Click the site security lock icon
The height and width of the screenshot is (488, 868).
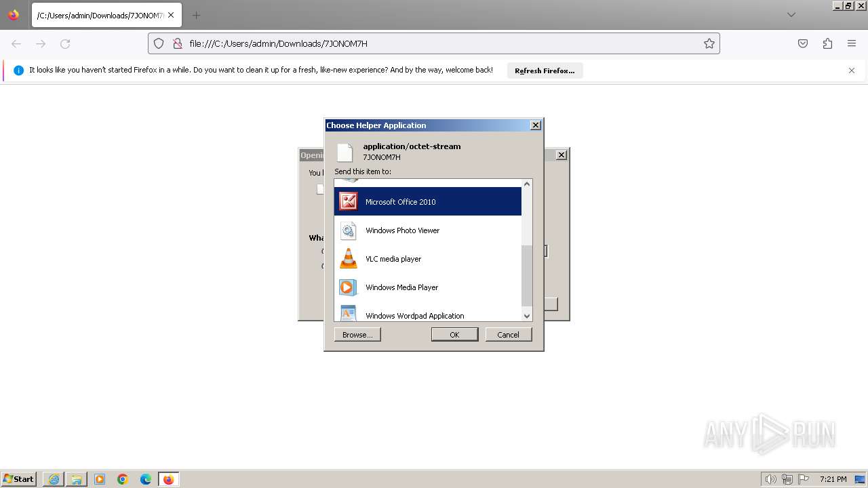178,43
